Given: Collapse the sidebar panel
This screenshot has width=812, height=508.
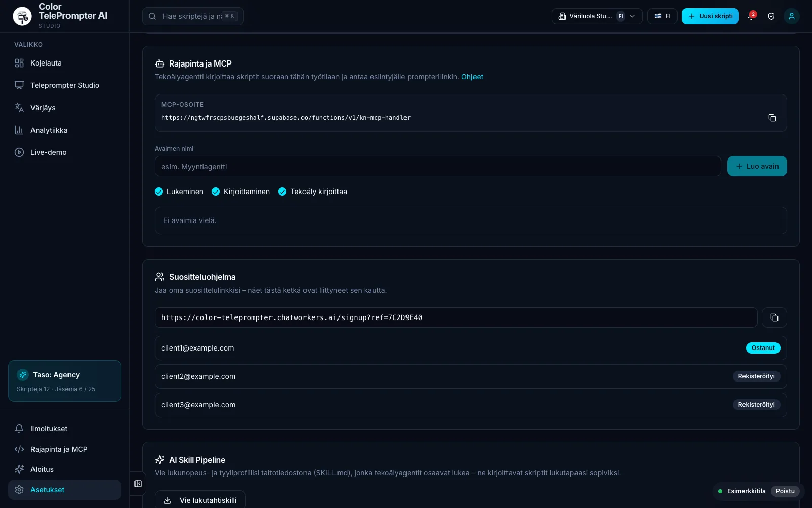Looking at the screenshot, I should 138,484.
